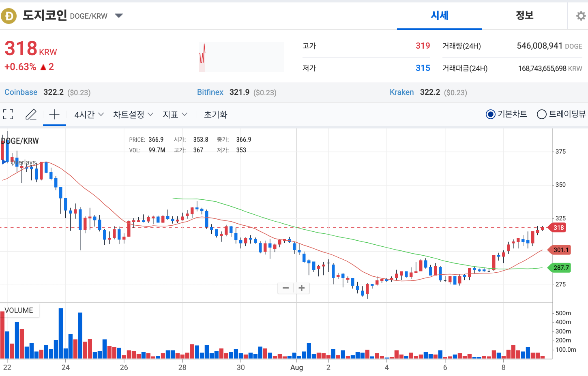
Task: Toggle fullscreen chart icon
Action: tap(8, 114)
